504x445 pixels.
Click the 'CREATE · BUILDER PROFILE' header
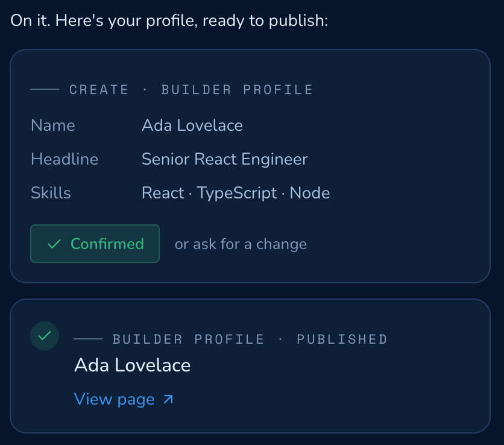[x=191, y=90]
